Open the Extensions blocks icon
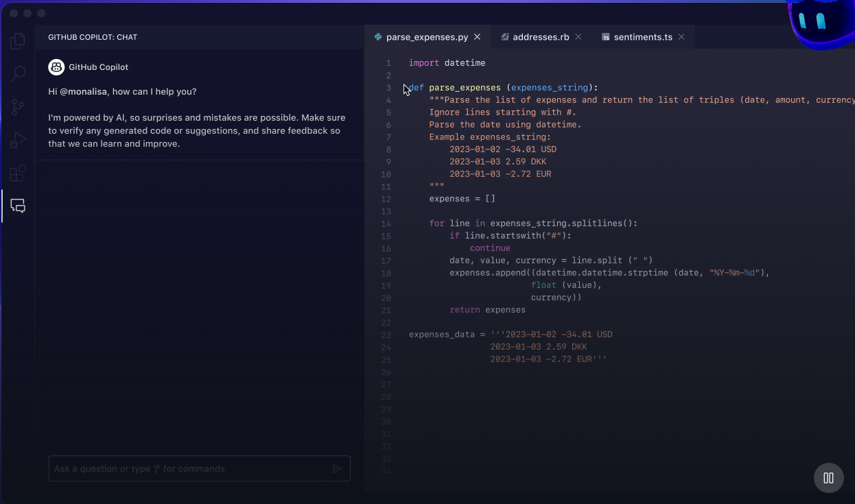 [18, 173]
